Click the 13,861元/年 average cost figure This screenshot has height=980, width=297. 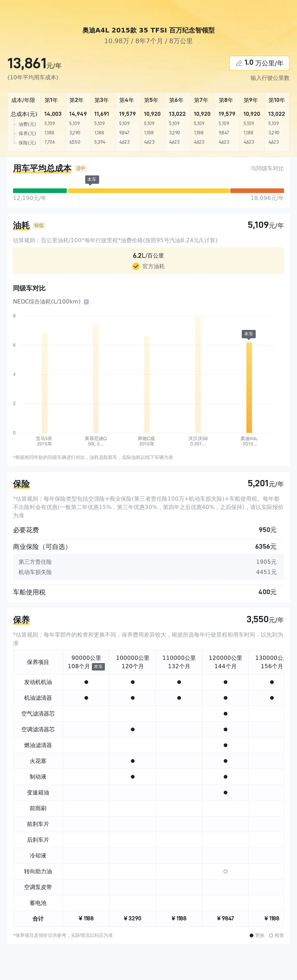tap(34, 64)
